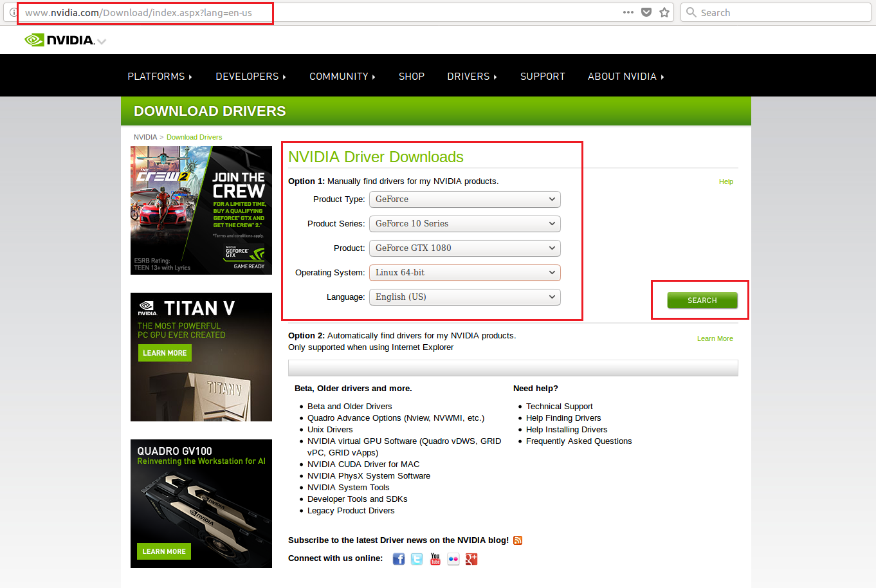
Task: Open the Product Type dropdown
Action: click(x=465, y=199)
